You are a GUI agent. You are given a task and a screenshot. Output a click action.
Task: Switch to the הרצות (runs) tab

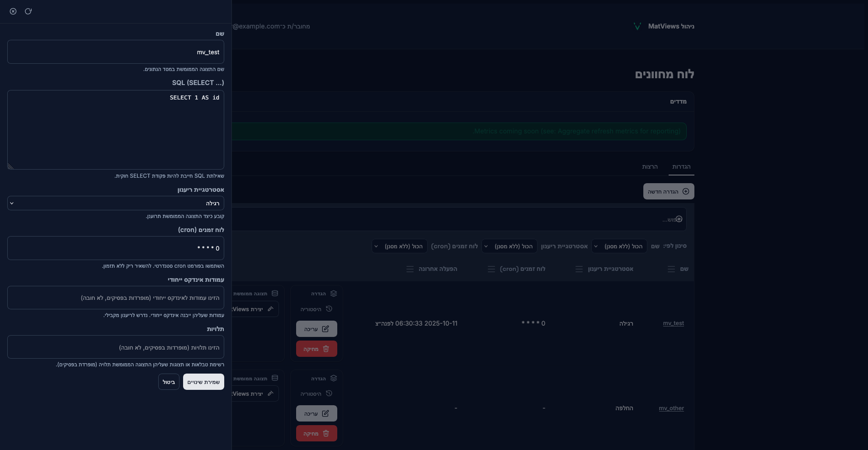[650, 166]
